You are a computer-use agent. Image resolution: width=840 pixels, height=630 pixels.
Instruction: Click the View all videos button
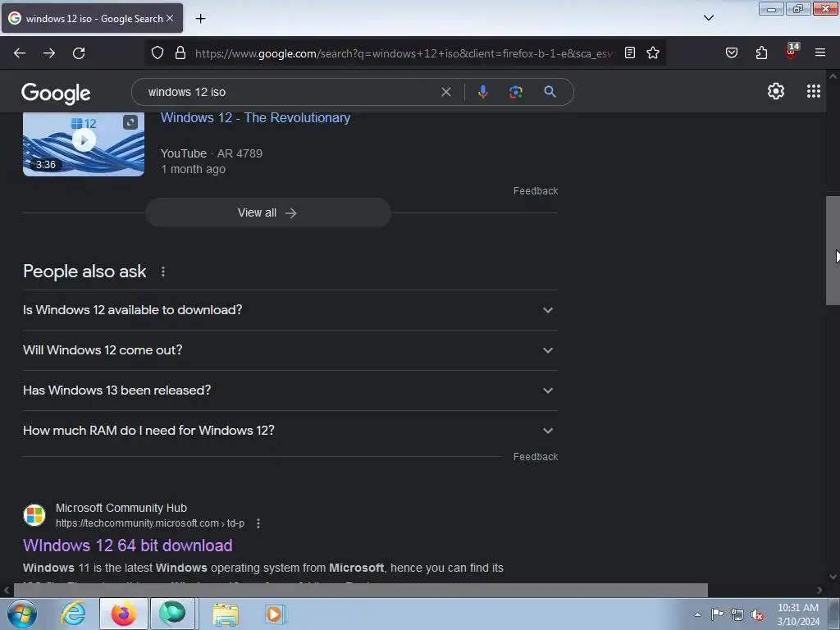[268, 212]
